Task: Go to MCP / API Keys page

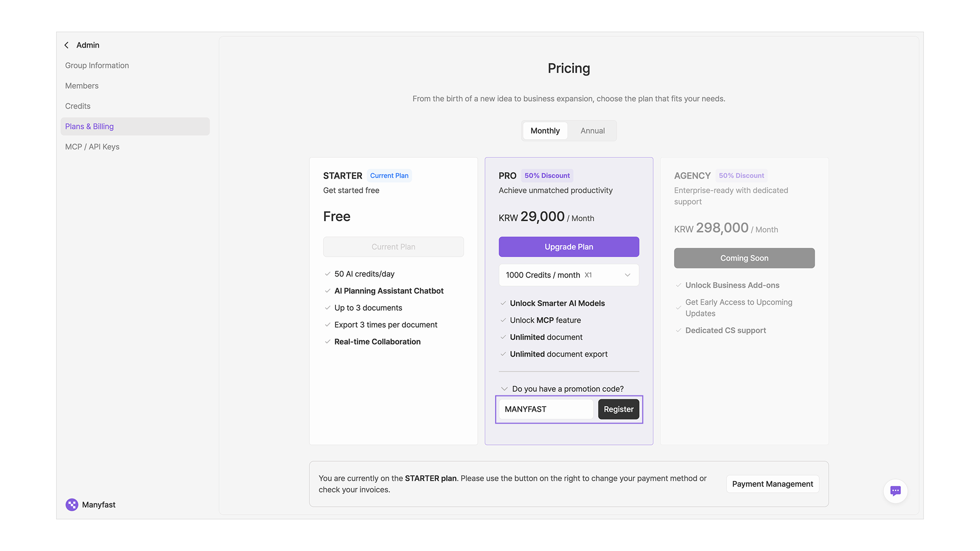Action: pyautogui.click(x=92, y=147)
